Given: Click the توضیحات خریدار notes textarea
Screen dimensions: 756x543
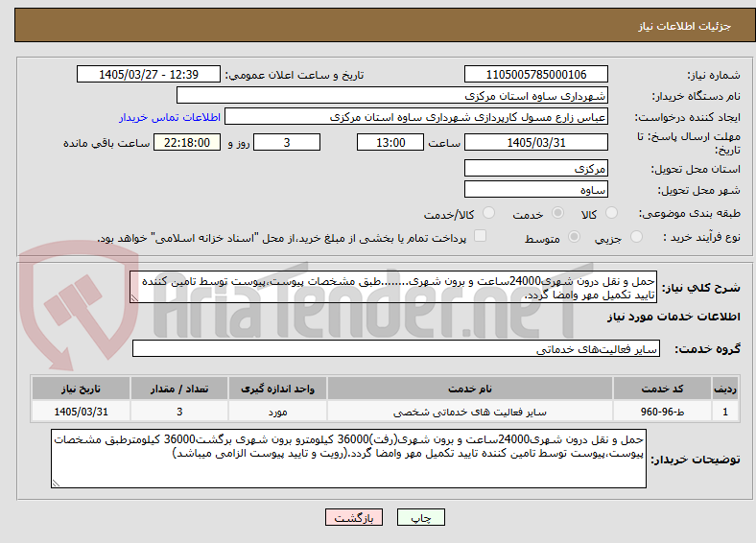Looking at the screenshot, I should pyautogui.click(x=348, y=459).
